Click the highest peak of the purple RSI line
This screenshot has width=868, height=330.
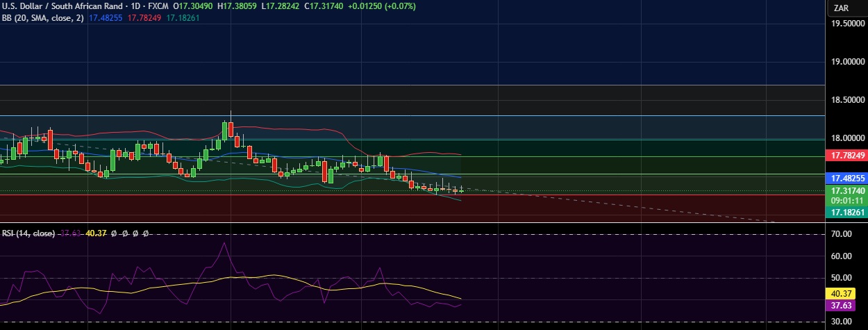(x=224, y=243)
